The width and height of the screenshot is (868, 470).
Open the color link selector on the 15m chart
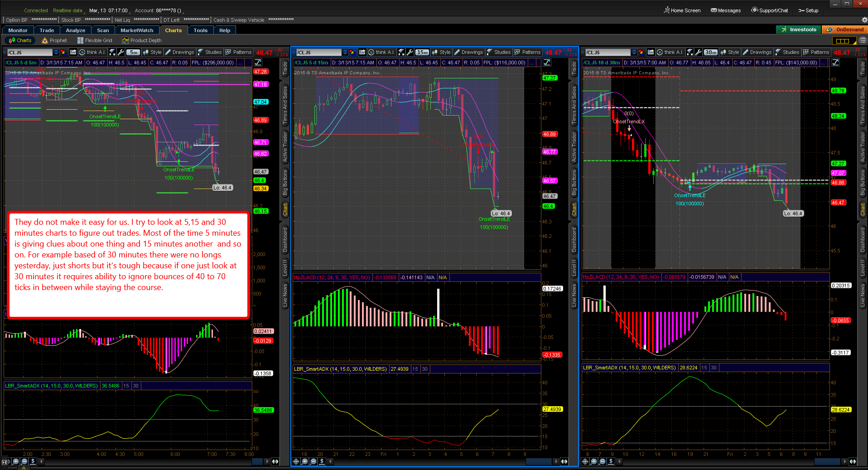[352, 53]
